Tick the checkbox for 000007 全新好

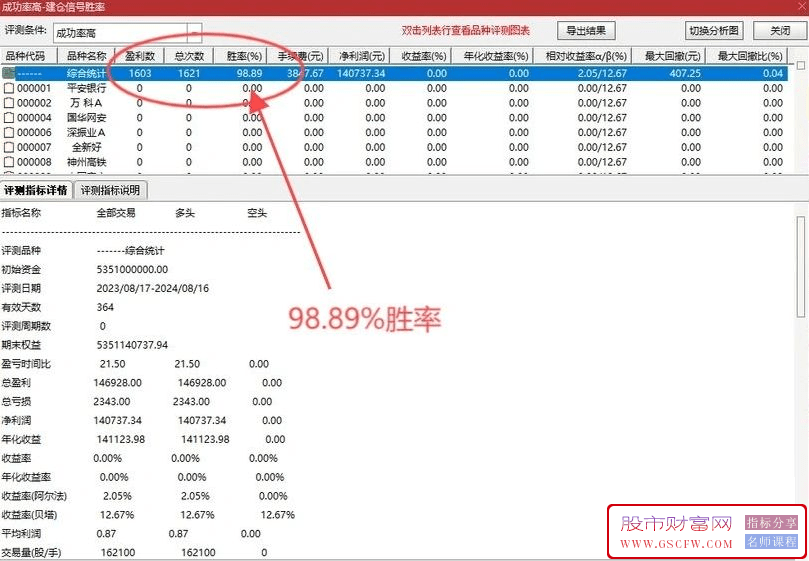(x=8, y=147)
